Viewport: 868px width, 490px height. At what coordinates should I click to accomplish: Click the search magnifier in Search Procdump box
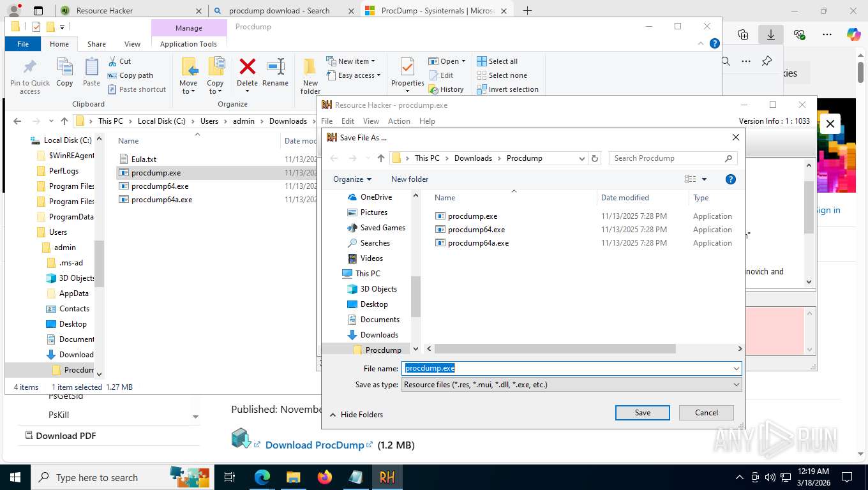click(728, 158)
